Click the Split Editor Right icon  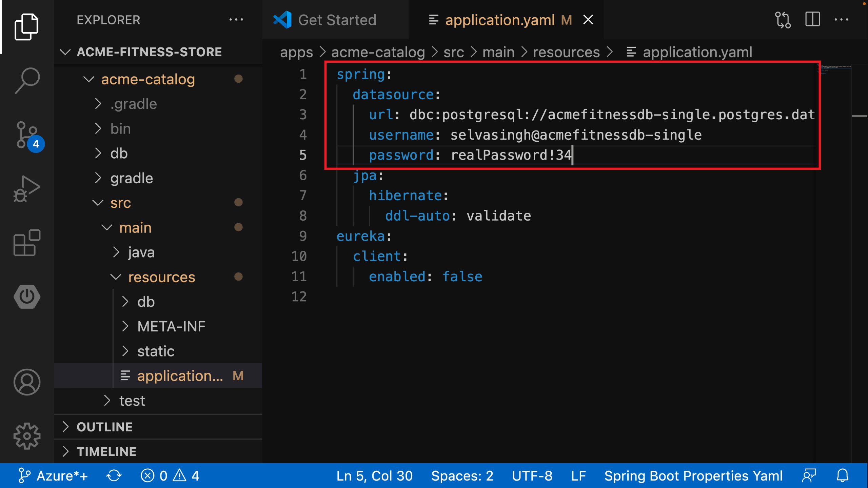(x=813, y=20)
